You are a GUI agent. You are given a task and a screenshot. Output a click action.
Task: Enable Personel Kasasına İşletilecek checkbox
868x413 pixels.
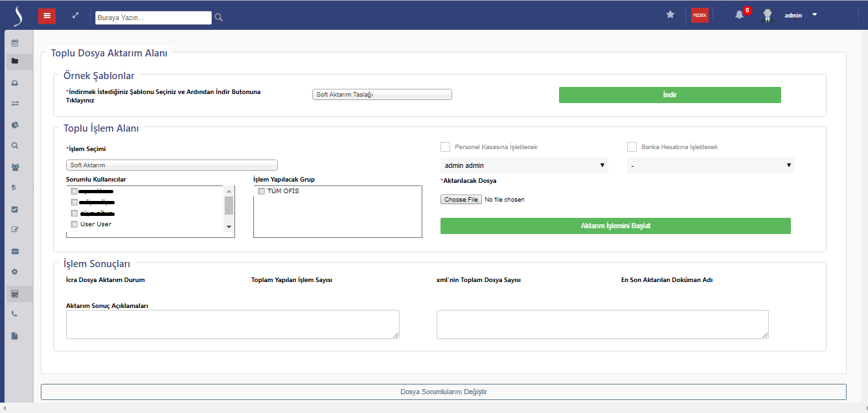pyautogui.click(x=445, y=147)
